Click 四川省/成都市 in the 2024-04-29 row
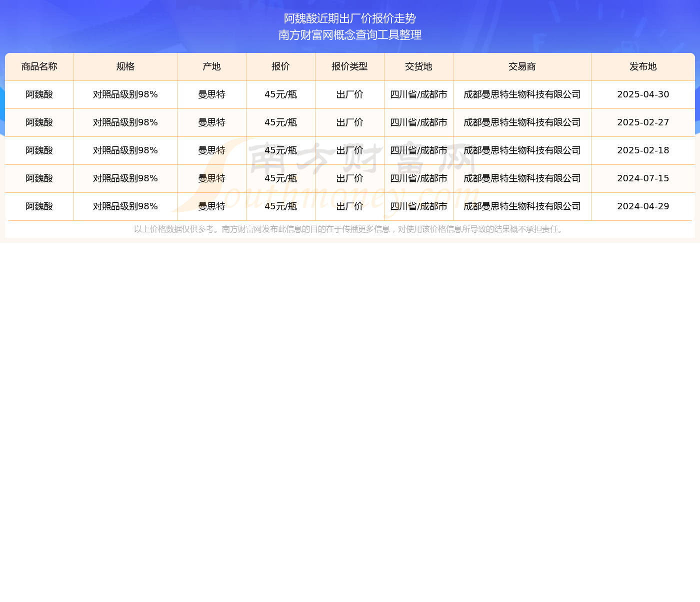The image size is (700, 602). (419, 206)
